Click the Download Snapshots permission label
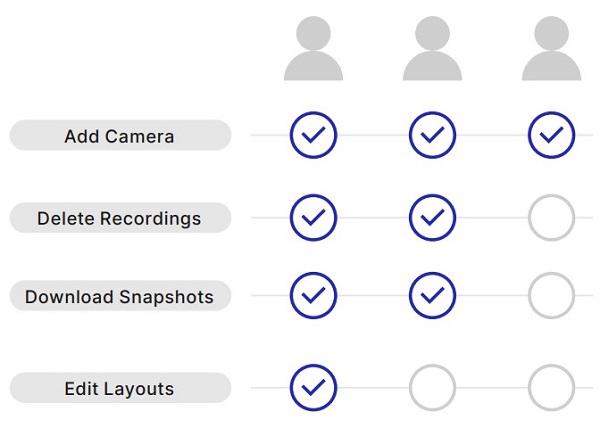Viewport: 600px width, 428px height. [120, 296]
